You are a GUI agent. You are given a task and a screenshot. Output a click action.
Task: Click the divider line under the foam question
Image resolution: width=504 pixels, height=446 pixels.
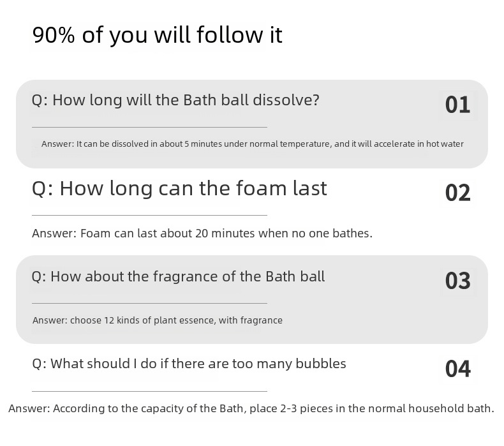(x=149, y=215)
